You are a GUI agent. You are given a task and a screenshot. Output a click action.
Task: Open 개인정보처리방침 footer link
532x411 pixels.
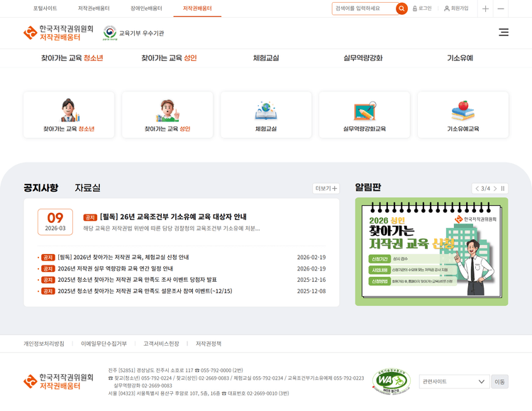[x=44, y=344]
